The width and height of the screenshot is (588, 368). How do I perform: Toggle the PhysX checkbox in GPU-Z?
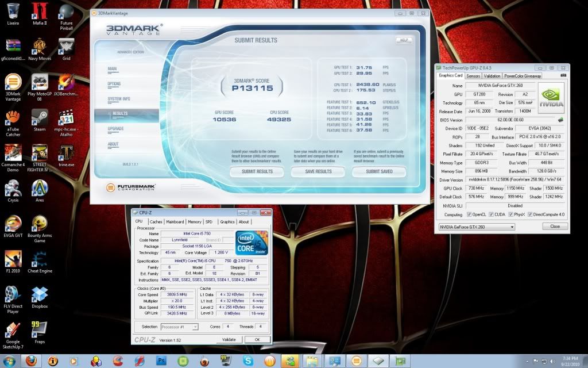click(x=510, y=214)
